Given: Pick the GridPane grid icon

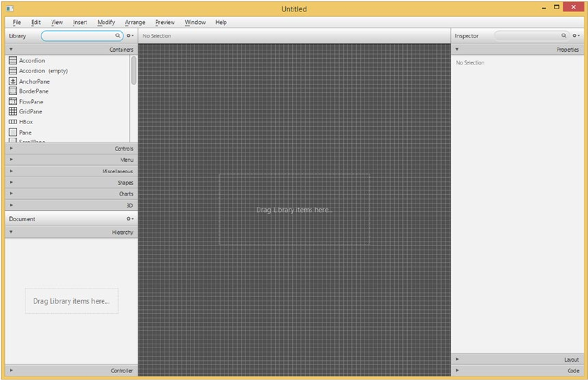Looking at the screenshot, I should [13, 111].
